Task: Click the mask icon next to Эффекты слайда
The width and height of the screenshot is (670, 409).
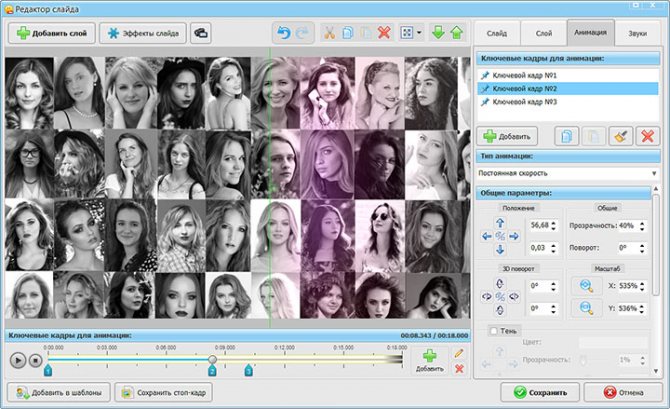Action: [201, 33]
